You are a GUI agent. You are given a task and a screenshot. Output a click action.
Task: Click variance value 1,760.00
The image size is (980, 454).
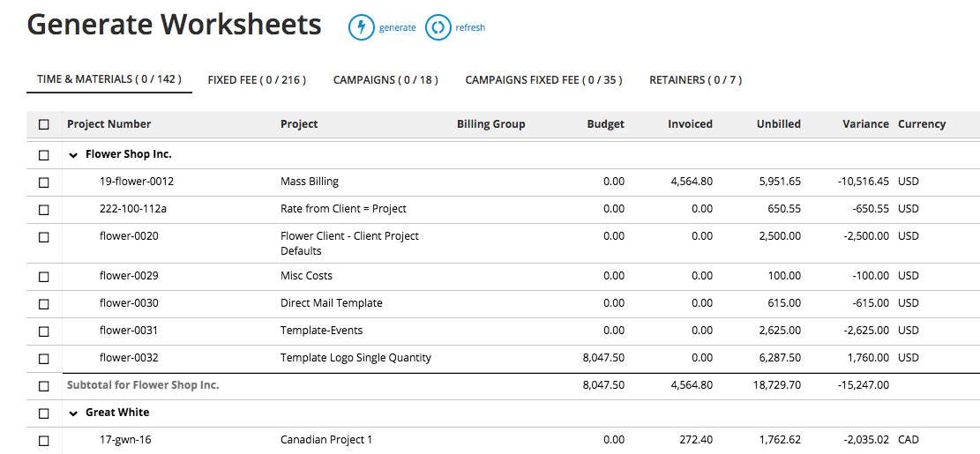point(869,358)
